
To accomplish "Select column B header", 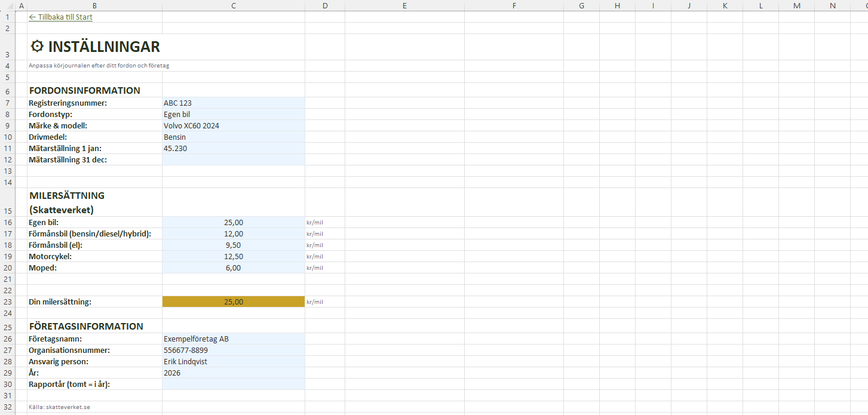I will pyautogui.click(x=95, y=5).
